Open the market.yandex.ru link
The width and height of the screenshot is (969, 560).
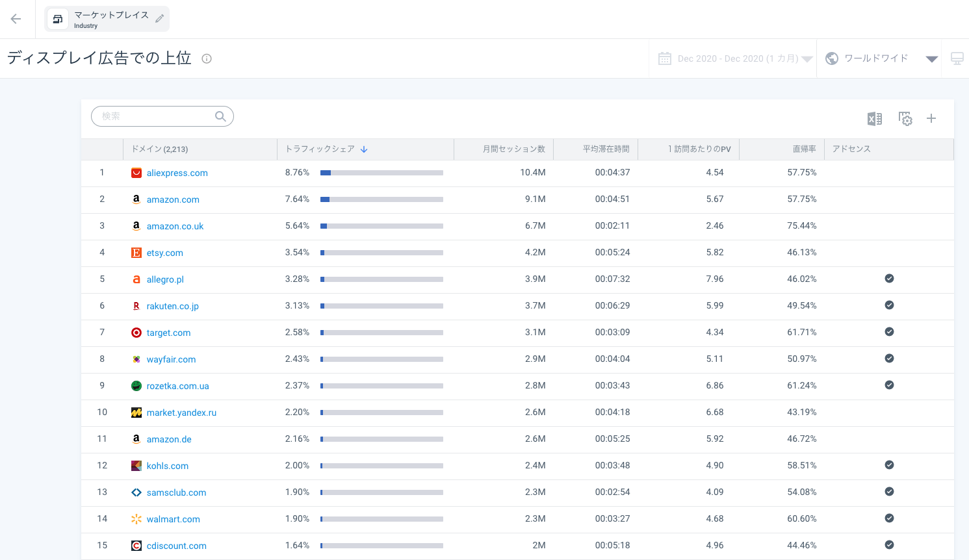point(182,413)
